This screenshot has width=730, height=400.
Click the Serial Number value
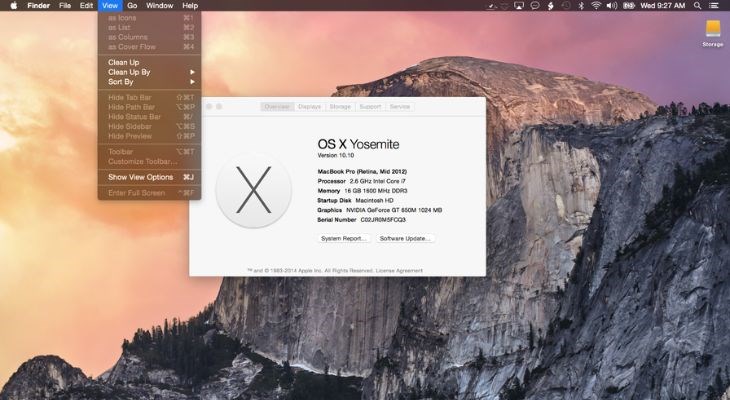(383, 220)
